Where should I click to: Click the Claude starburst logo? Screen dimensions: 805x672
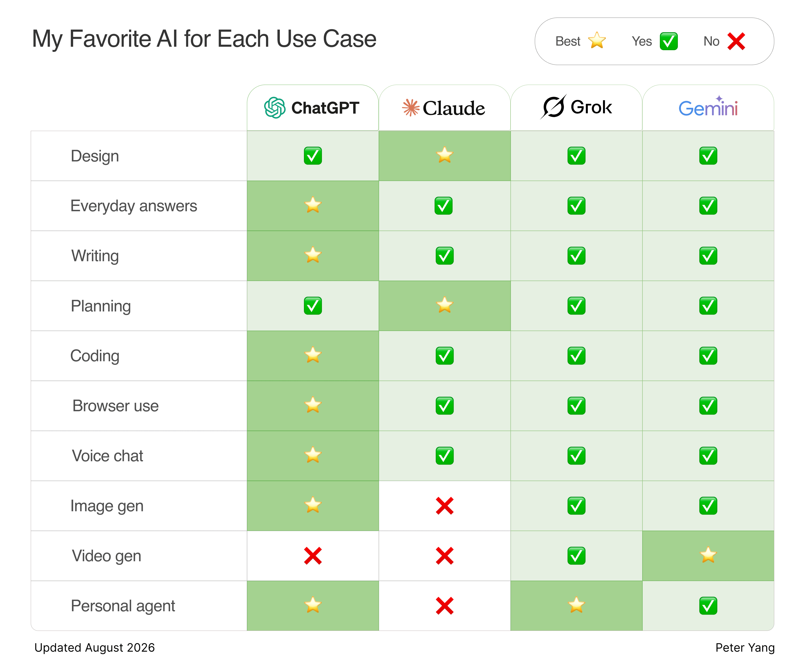click(411, 108)
